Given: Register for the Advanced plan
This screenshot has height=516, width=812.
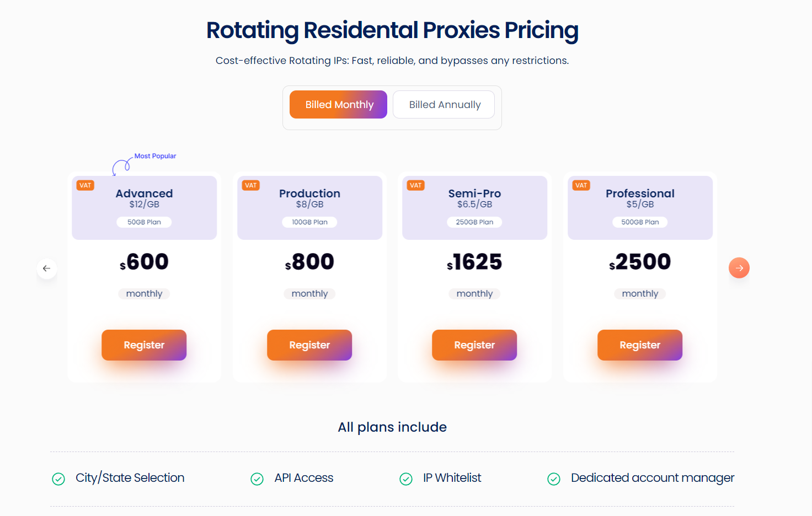Looking at the screenshot, I should click(144, 345).
